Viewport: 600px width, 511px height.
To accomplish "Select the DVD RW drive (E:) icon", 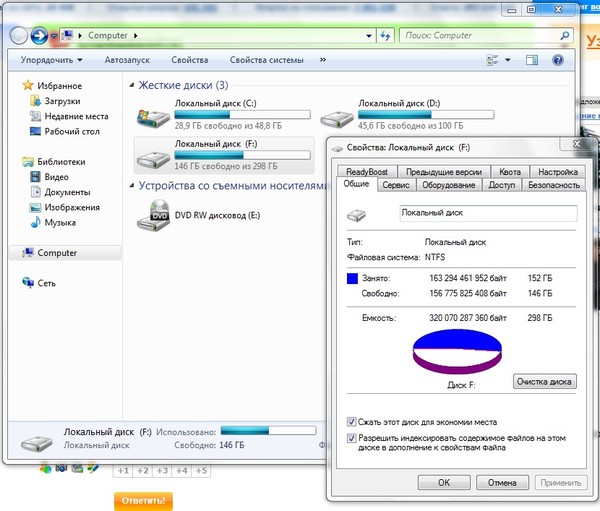I will [153, 215].
